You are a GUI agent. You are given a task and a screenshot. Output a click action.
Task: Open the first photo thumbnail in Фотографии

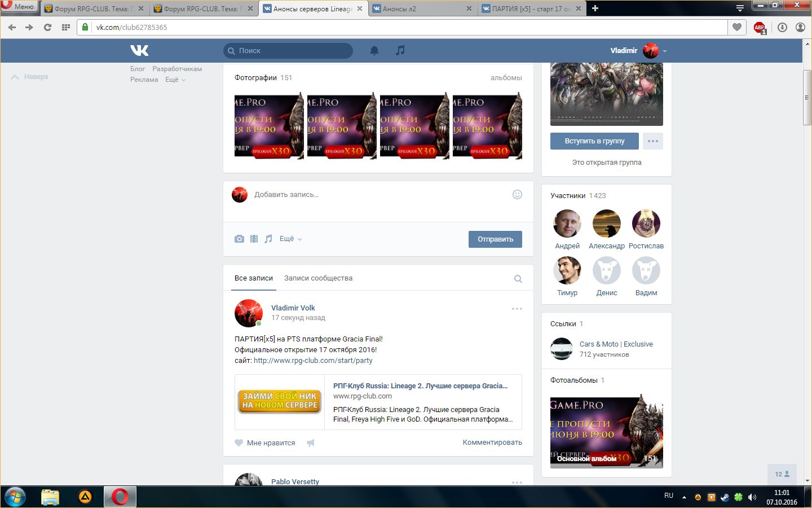[x=269, y=125]
